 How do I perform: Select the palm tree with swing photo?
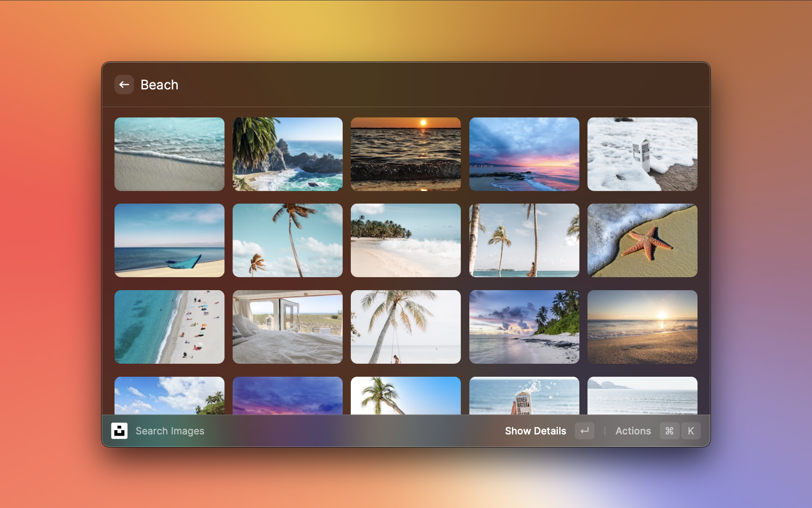click(x=406, y=327)
